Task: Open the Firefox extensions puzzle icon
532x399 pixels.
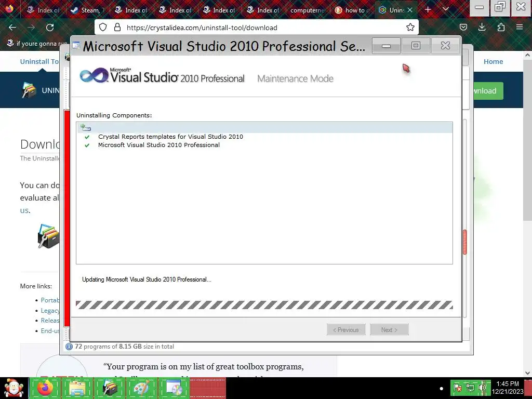Action: (x=501, y=28)
